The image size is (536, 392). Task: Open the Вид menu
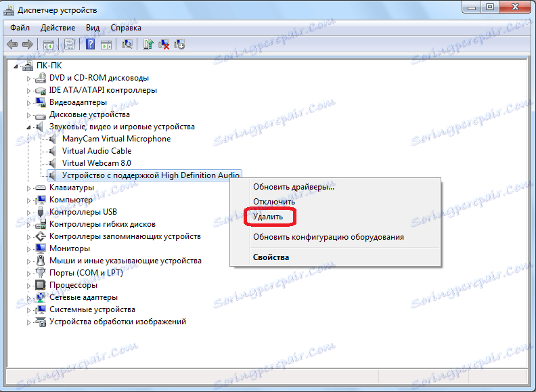[x=93, y=28]
